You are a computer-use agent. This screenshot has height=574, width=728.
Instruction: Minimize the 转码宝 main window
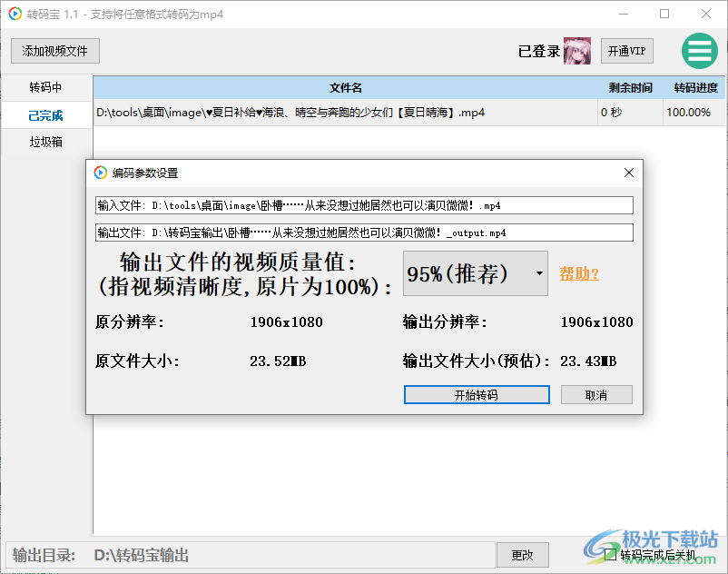click(624, 14)
